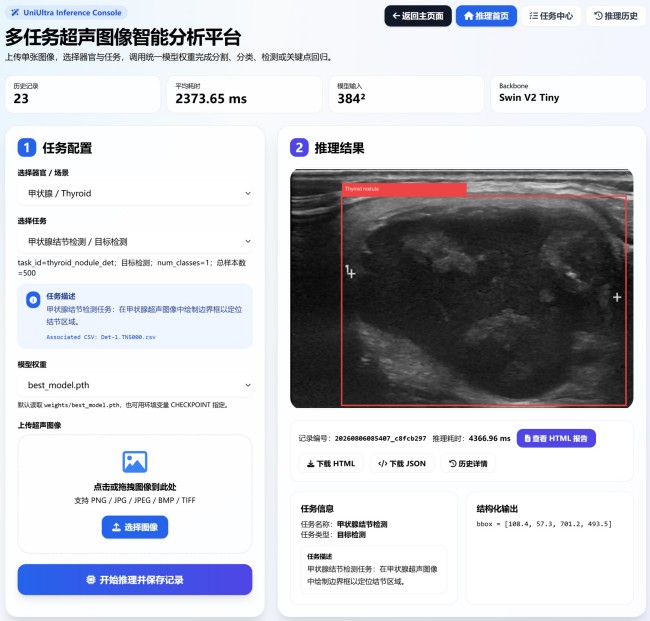Click the 点击或拖拽图像到此处 upload zone
650x621 pixels.
135,494
